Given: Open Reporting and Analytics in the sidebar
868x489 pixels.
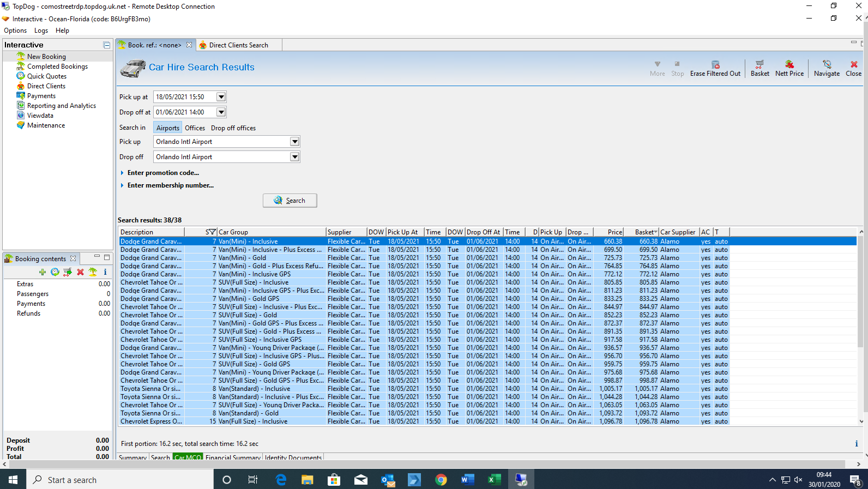Looking at the screenshot, I should pos(61,106).
